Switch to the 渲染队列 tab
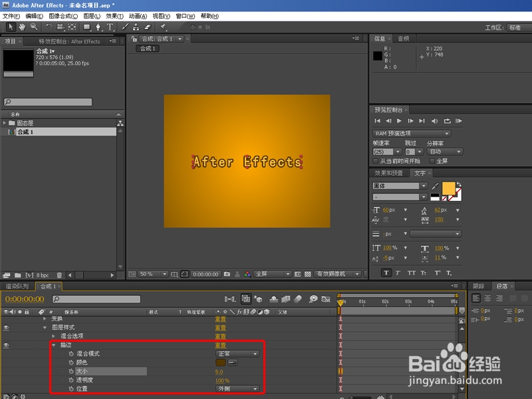This screenshot has height=399, width=532. coord(17,286)
